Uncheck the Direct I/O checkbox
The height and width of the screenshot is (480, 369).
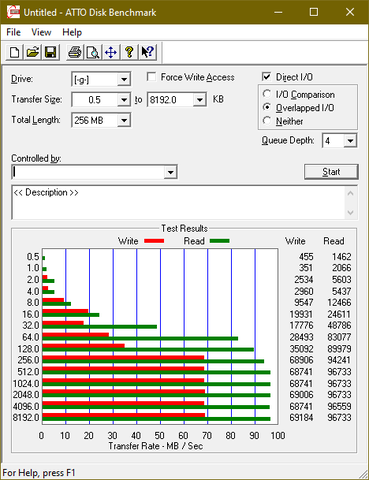click(266, 77)
